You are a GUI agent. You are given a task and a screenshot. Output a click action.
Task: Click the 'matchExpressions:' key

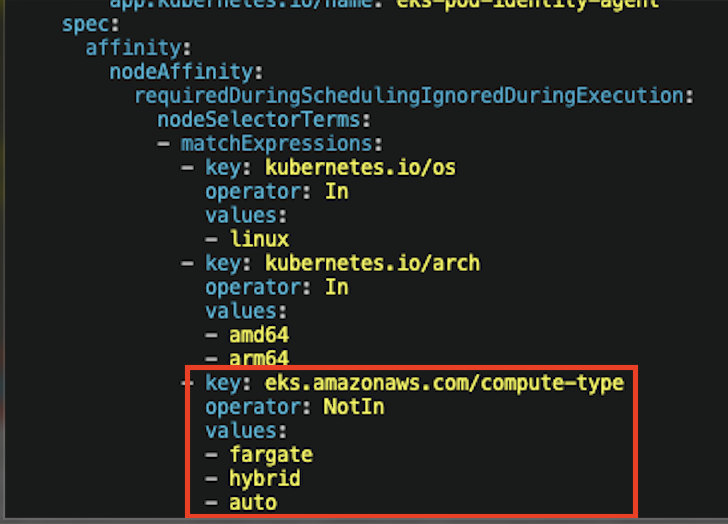281,144
